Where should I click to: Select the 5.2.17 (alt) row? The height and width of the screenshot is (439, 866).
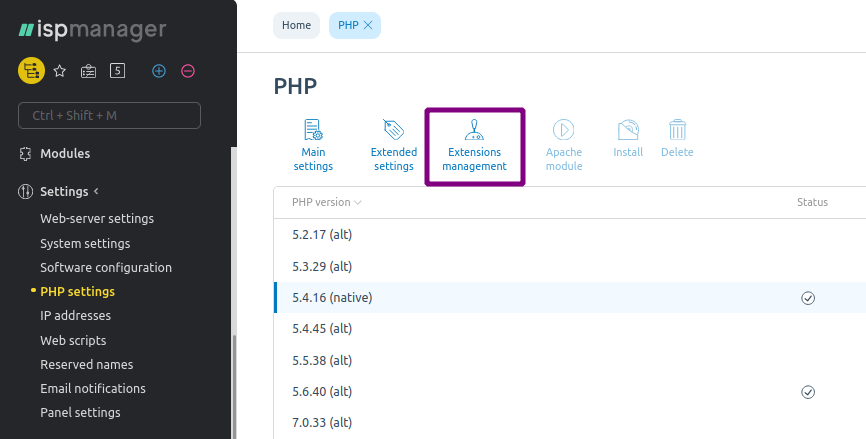coord(569,235)
